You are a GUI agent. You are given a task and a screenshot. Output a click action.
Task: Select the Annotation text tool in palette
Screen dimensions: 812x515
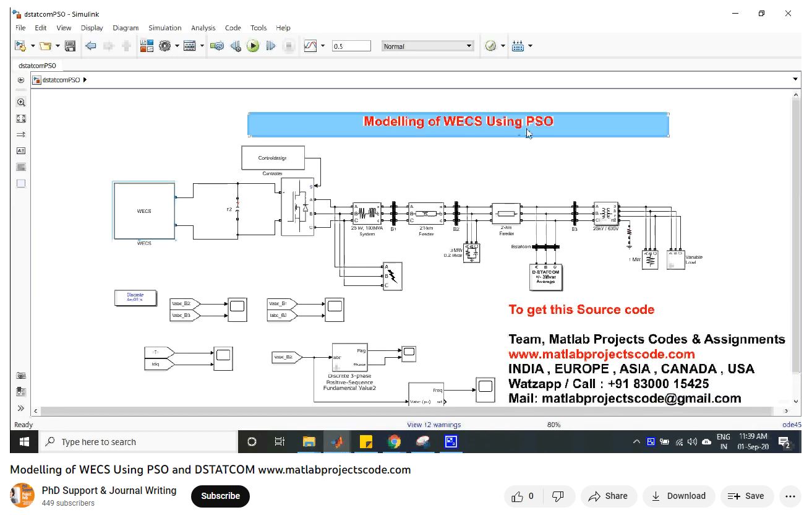click(21, 150)
